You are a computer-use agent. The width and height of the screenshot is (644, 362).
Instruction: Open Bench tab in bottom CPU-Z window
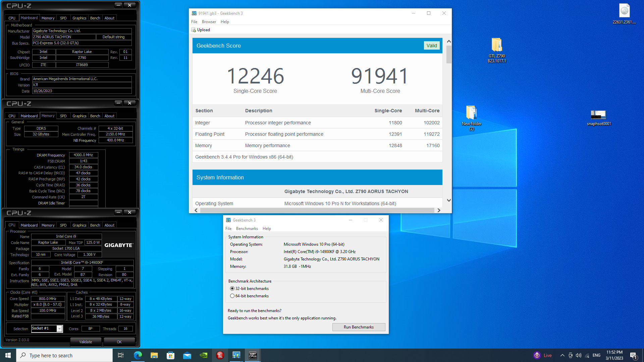click(95, 225)
